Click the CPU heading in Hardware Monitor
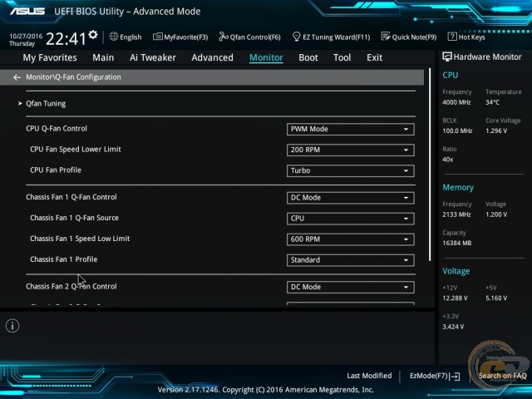This screenshot has height=399, width=532. pyautogui.click(x=451, y=76)
